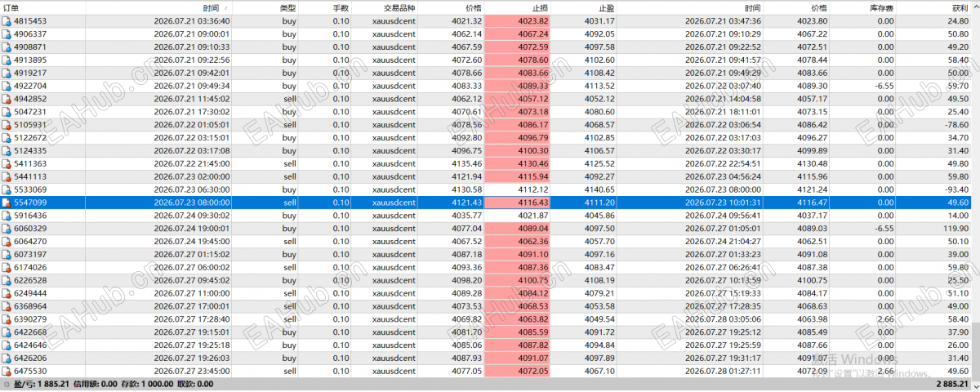Viewport: 980px width, 392px height.
Task: Select the open price 4098.20
Action: [465, 280]
